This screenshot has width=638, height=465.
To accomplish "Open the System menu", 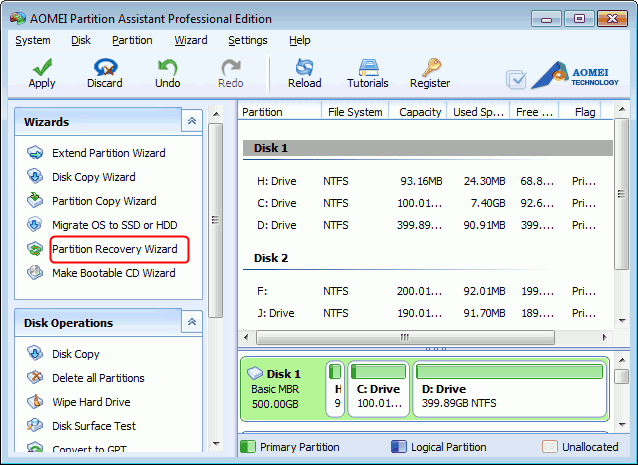I will (x=33, y=40).
